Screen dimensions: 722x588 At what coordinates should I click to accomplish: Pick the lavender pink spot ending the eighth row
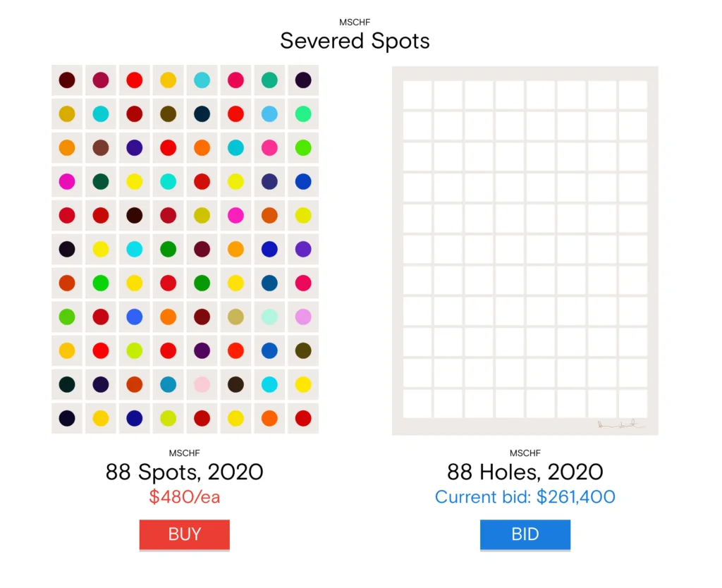(303, 317)
